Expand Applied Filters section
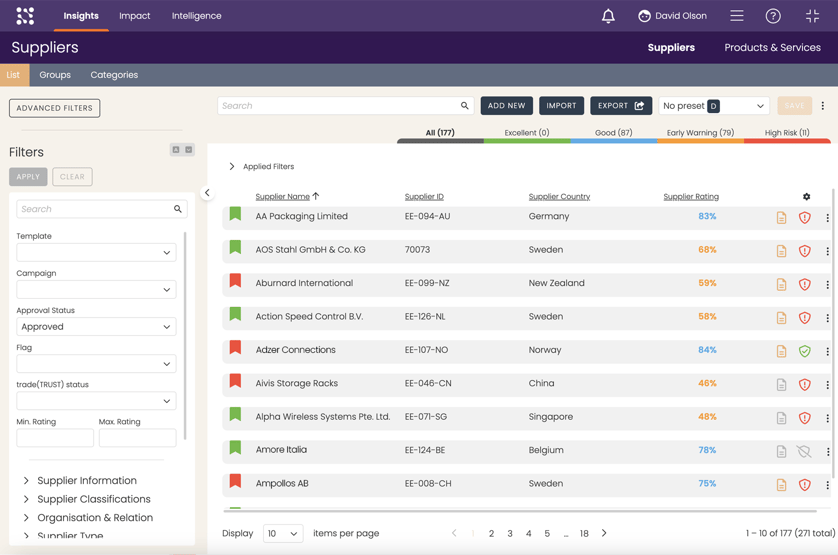This screenshot has width=838, height=555. click(x=261, y=166)
